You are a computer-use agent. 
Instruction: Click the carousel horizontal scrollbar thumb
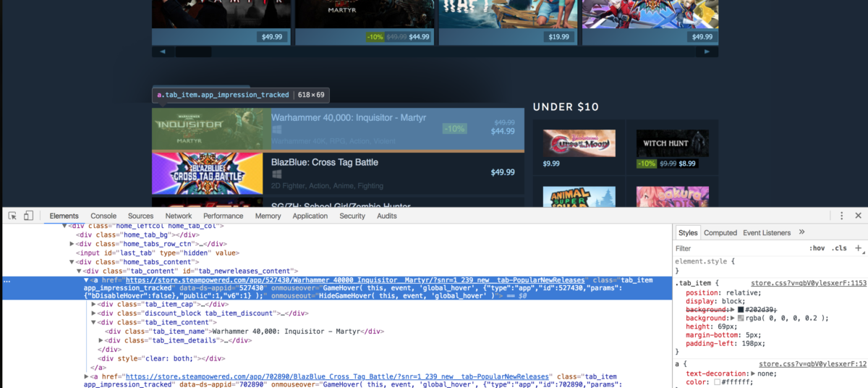tap(193, 51)
